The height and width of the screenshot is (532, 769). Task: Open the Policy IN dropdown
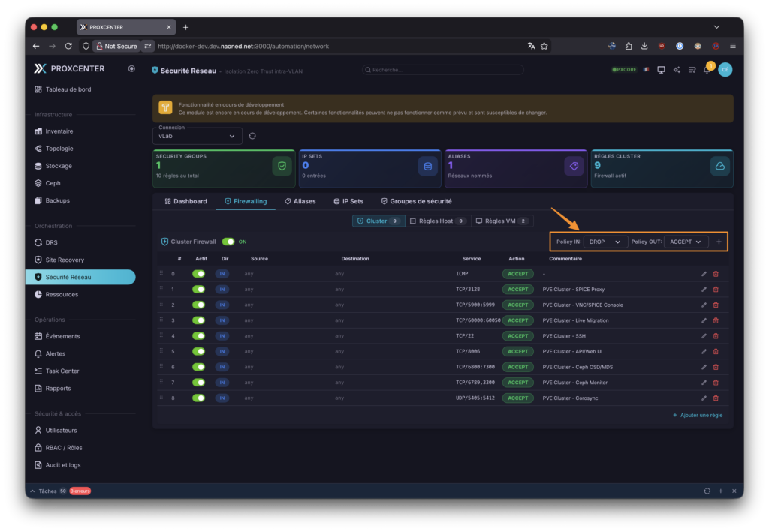point(605,242)
